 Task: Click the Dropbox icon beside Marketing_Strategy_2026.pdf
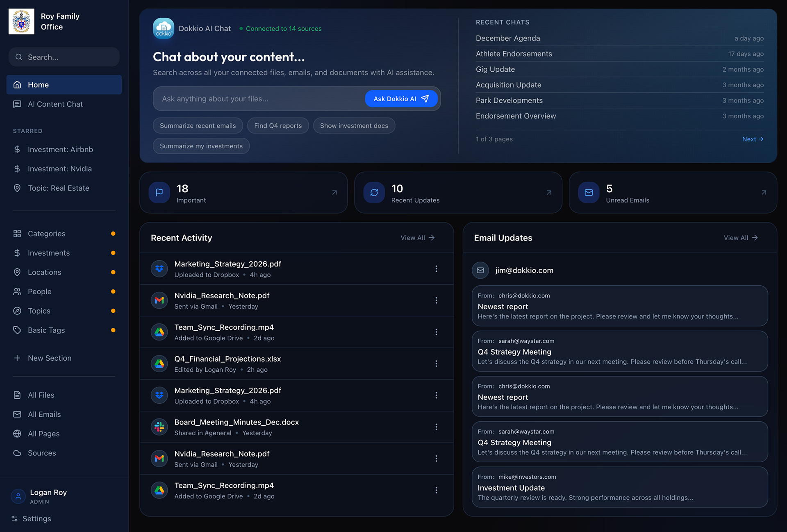click(159, 269)
